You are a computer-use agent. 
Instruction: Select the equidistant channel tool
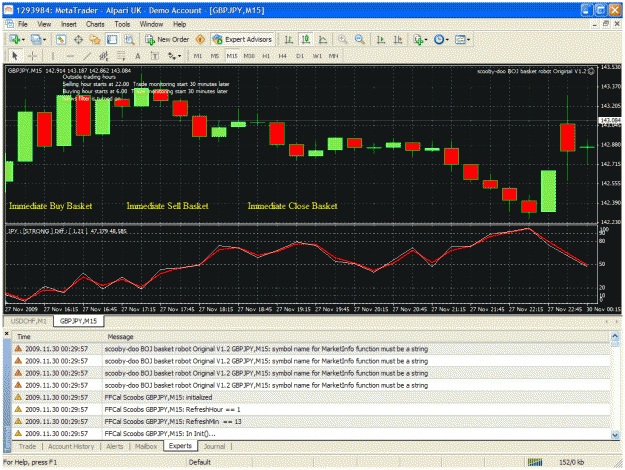104,56
